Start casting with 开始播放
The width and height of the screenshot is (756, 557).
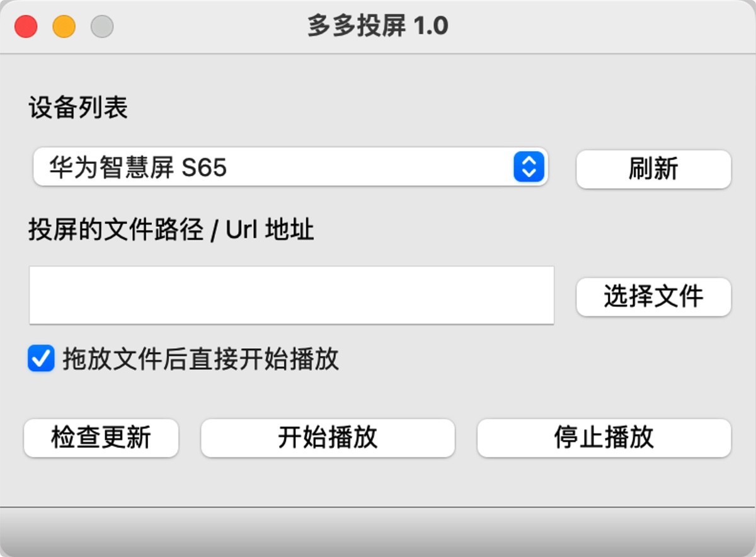(x=328, y=438)
